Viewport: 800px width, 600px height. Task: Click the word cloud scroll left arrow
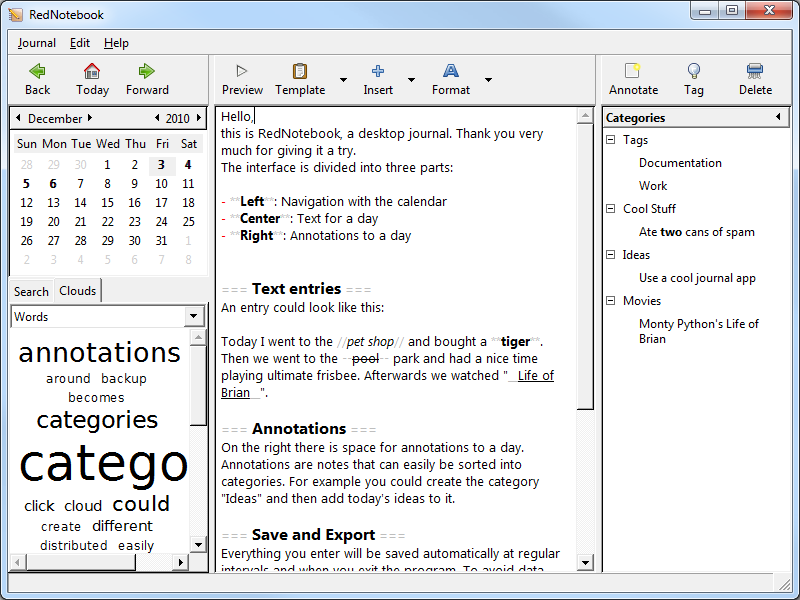(17, 562)
